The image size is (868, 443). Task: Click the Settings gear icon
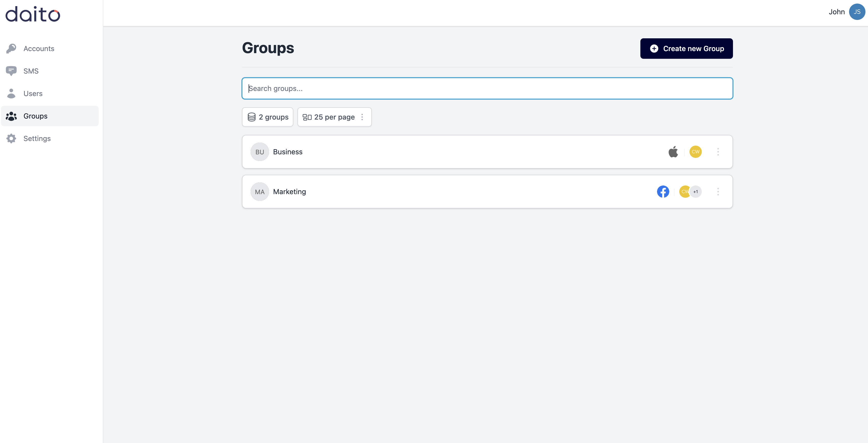pos(11,138)
